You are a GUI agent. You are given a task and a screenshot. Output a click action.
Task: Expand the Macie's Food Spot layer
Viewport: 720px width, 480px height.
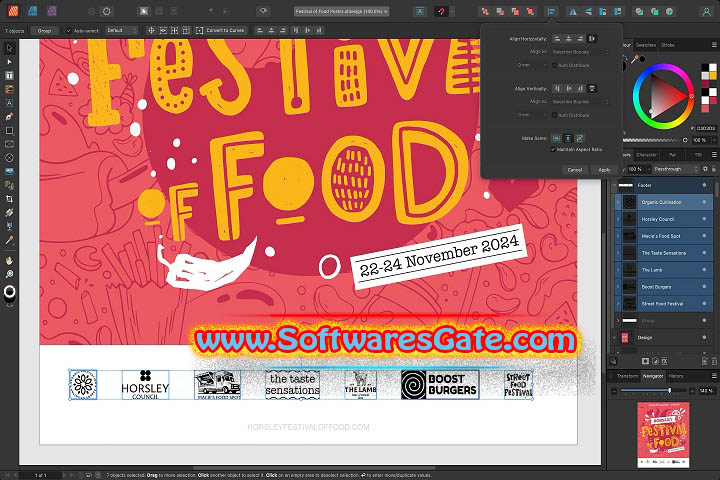618,236
